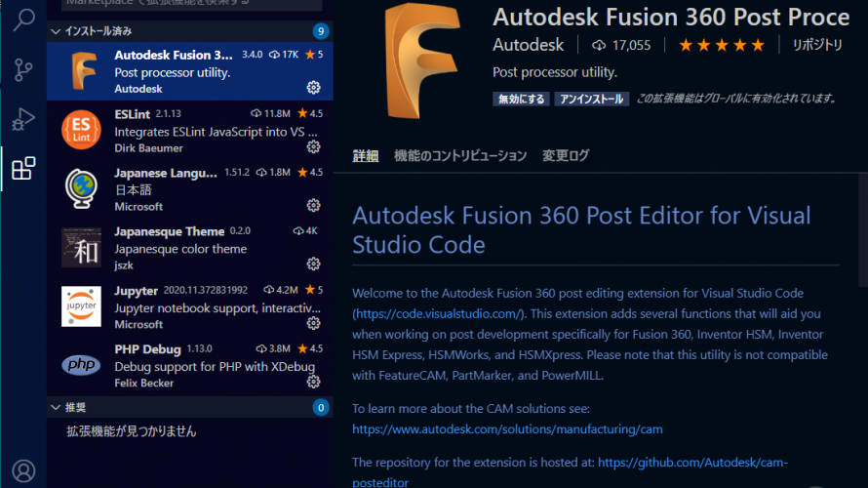868x488 pixels.
Task: Select the Jupyter extension logo
Action: [81, 306]
